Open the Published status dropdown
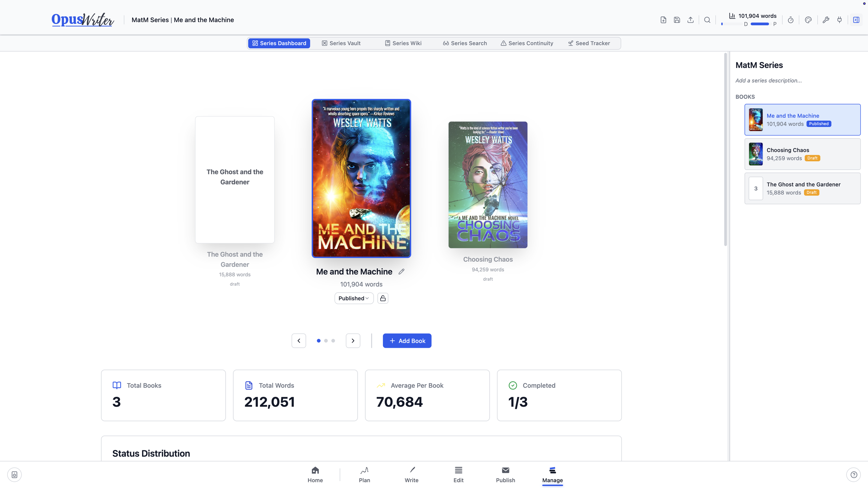The width and height of the screenshot is (868, 488). tap(354, 298)
